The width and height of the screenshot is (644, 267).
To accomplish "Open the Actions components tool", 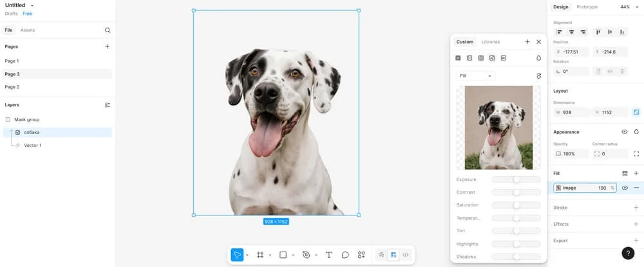I will click(361, 255).
